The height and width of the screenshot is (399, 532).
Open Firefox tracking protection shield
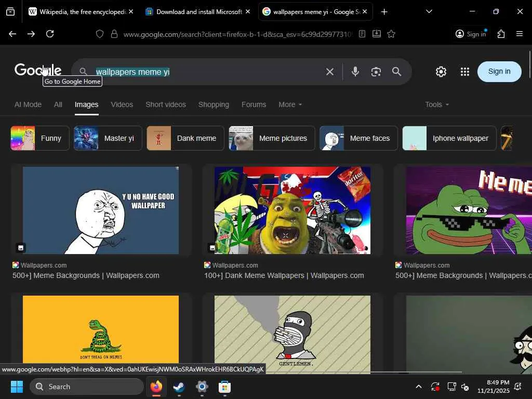click(x=99, y=34)
